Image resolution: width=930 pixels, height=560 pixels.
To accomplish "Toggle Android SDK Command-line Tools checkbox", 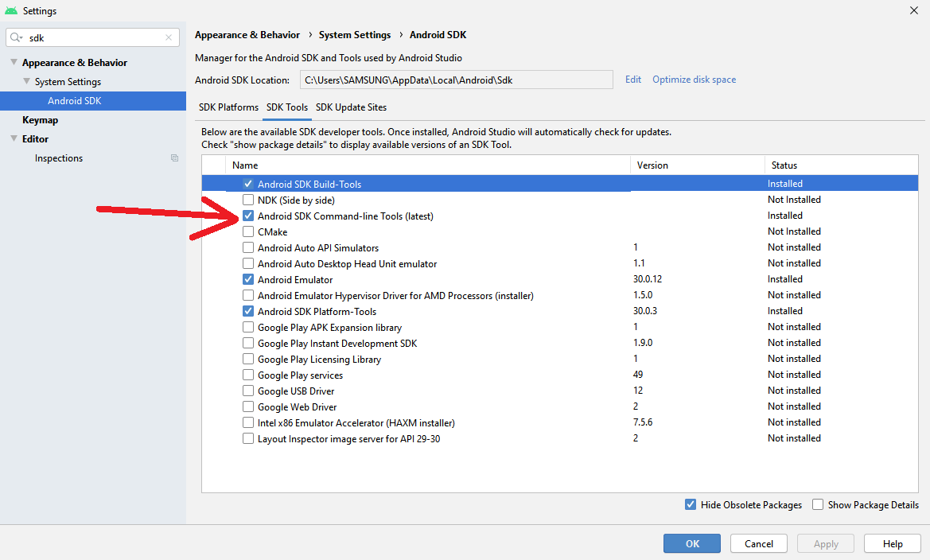I will (x=248, y=216).
